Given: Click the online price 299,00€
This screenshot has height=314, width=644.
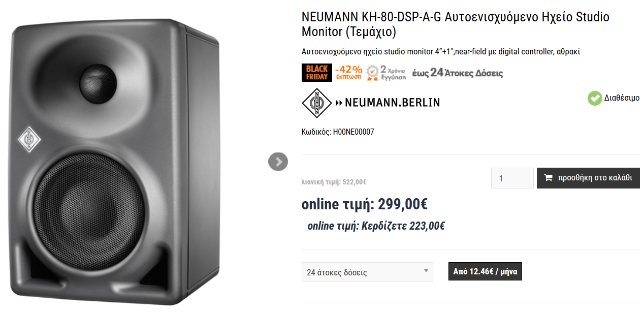Looking at the screenshot, I should (x=364, y=204).
